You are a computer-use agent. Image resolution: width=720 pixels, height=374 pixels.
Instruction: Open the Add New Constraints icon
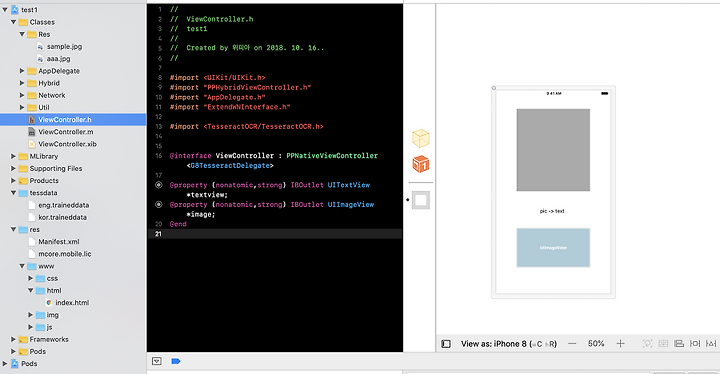(x=695, y=344)
